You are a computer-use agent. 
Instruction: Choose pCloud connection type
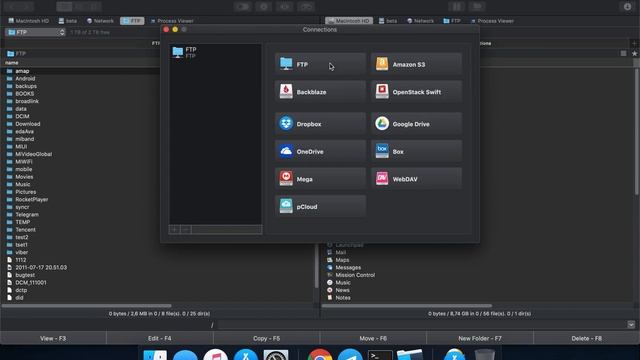click(320, 207)
